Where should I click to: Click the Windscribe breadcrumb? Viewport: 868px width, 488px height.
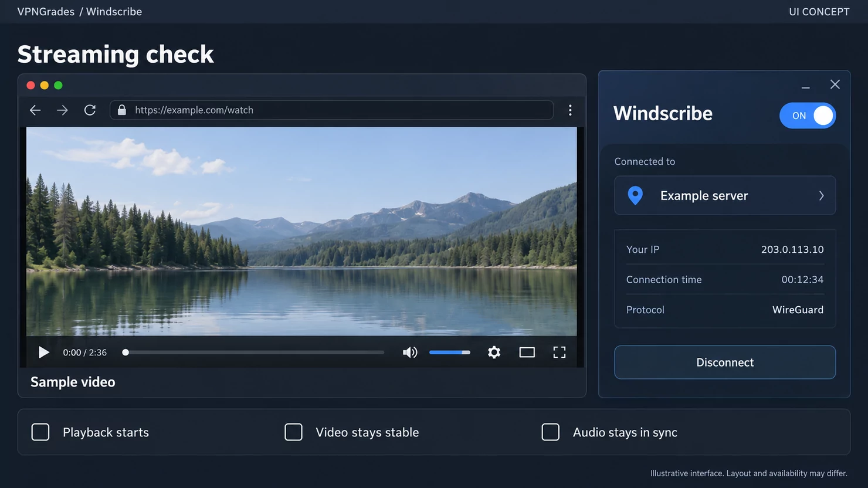click(x=114, y=12)
